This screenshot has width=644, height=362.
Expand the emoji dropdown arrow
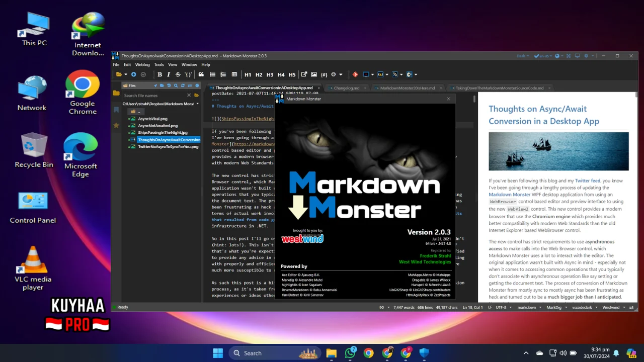coord(341,74)
